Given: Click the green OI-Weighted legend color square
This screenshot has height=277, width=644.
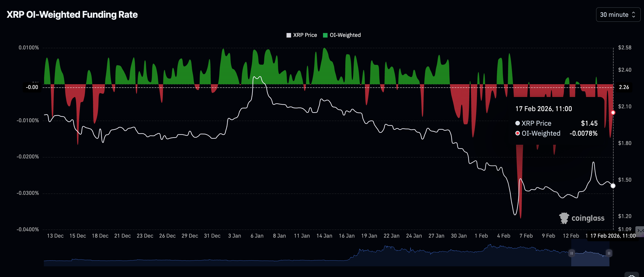Looking at the screenshot, I should click(x=325, y=35).
